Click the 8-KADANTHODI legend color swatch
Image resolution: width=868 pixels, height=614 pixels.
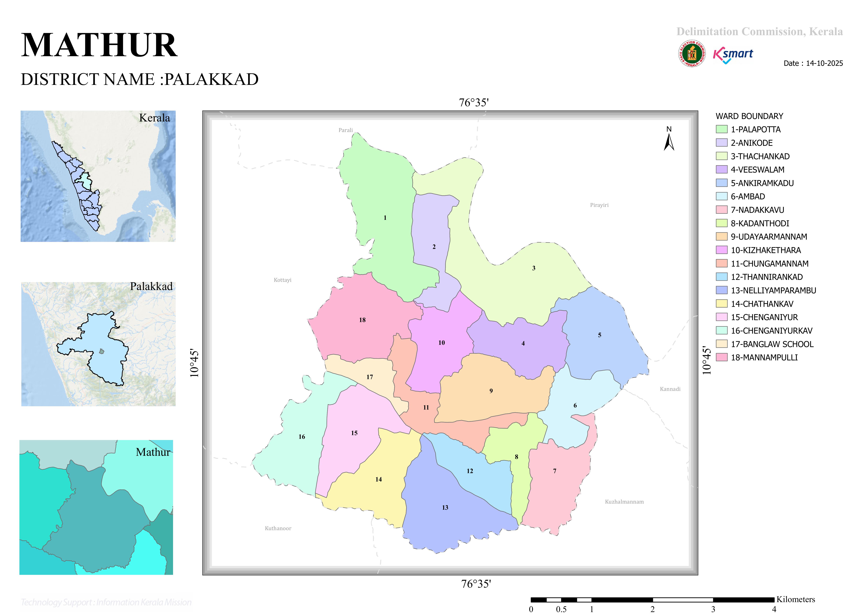[721, 223]
